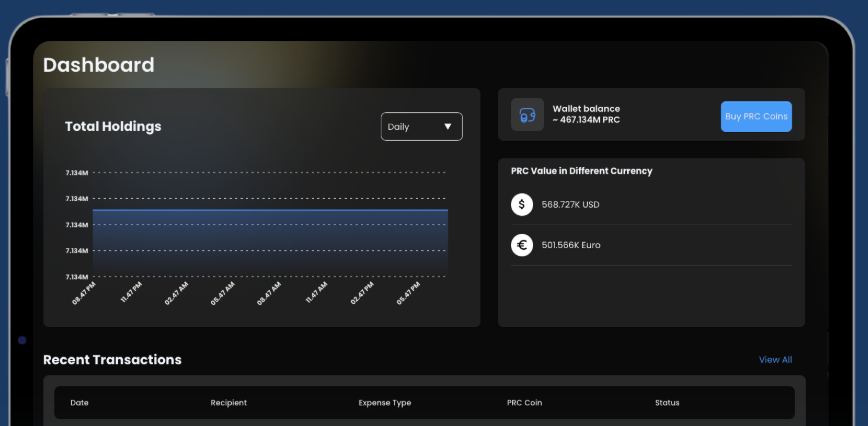Click the blue holdings line in chart
Image resolution: width=868 pixels, height=426 pixels.
[270, 210]
